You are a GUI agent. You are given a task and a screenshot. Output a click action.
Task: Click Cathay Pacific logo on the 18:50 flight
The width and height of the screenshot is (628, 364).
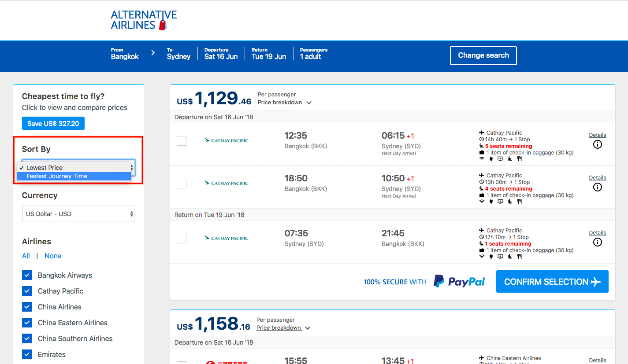pos(227,183)
